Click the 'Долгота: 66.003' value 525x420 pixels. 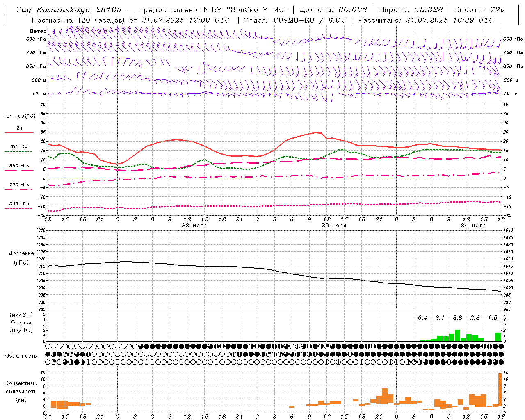[333, 10]
